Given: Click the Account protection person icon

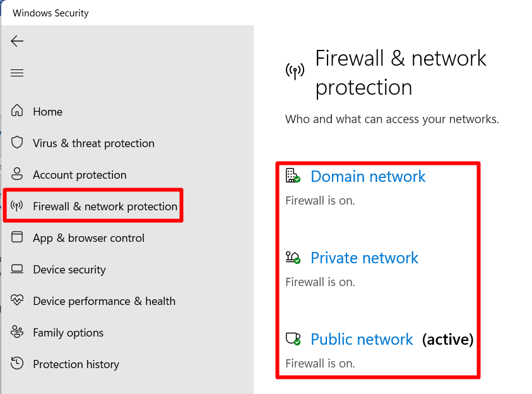Looking at the screenshot, I should click(x=17, y=174).
